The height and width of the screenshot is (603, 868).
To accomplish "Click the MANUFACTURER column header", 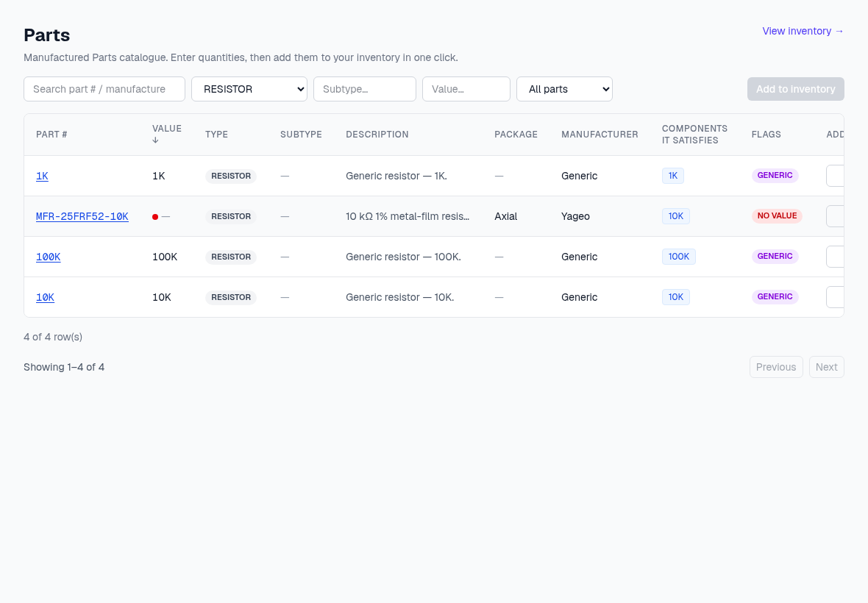I will 600,135.
